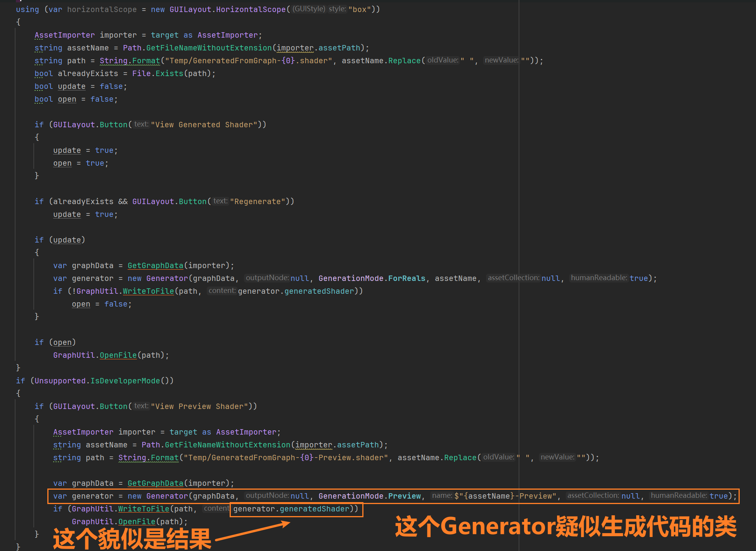Click the IsDeveloperMode method call
This screenshot has height=551, width=756.
[125, 381]
